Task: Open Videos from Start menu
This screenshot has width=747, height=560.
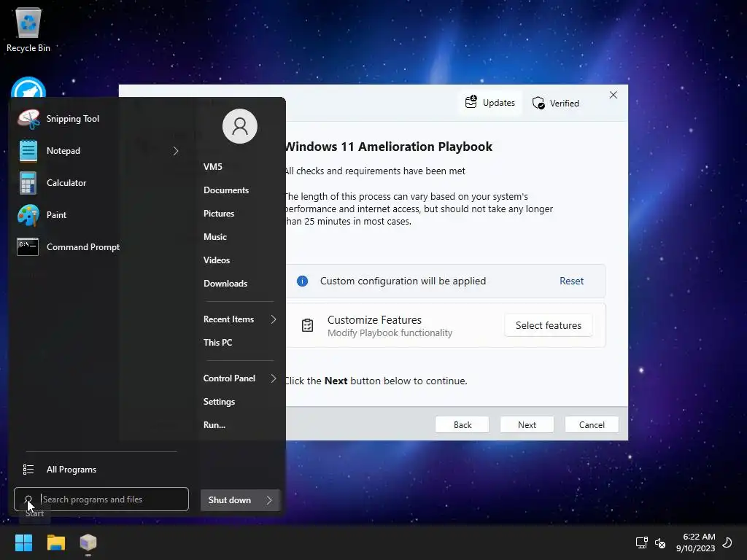Action: [217, 260]
